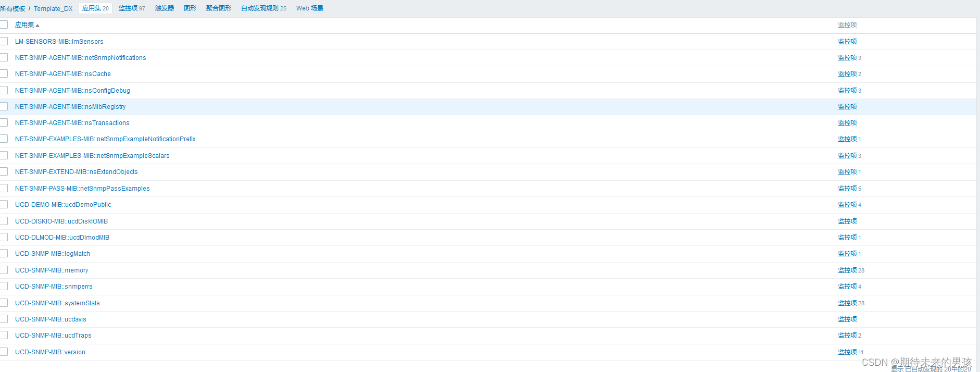Open NET-SNMP-PASS-MIB::netSnmpPassExamples application
This screenshot has width=980, height=372.
(x=82, y=189)
